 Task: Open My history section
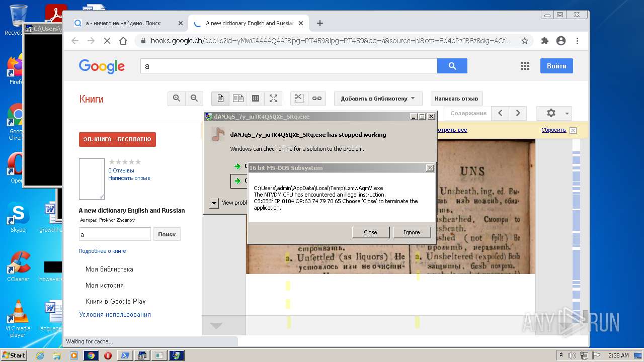coord(105,286)
